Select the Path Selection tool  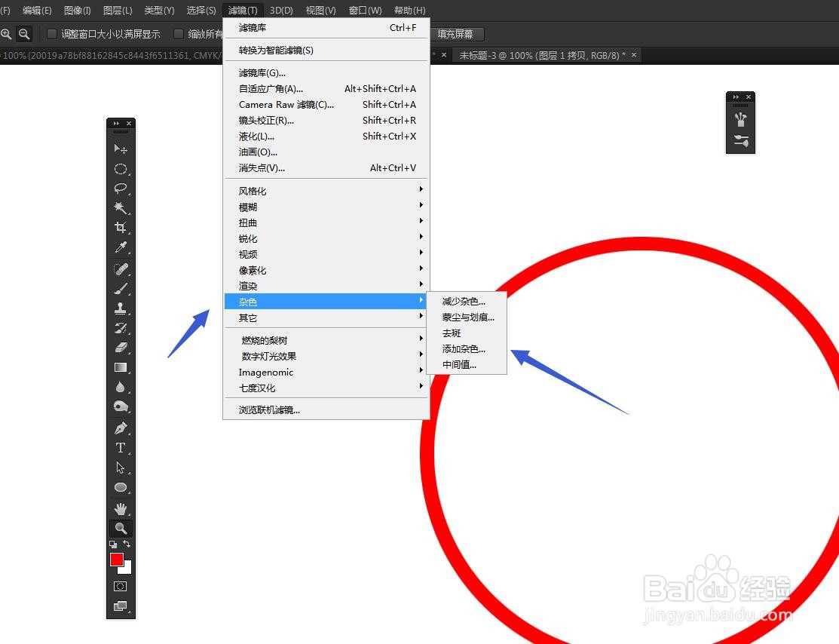(x=121, y=468)
